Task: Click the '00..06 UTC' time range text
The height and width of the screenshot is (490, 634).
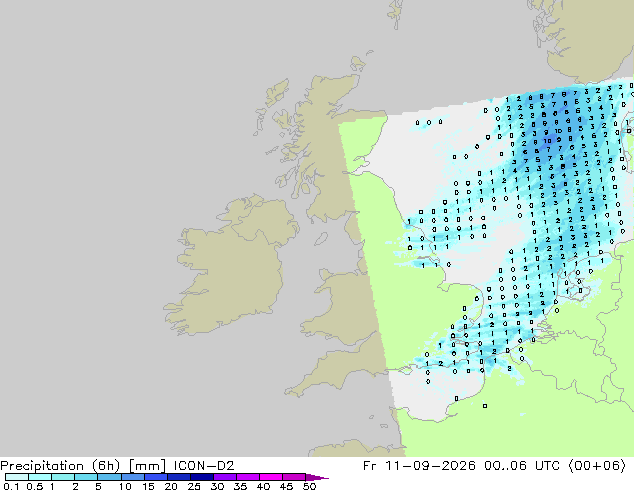Action: point(522,466)
